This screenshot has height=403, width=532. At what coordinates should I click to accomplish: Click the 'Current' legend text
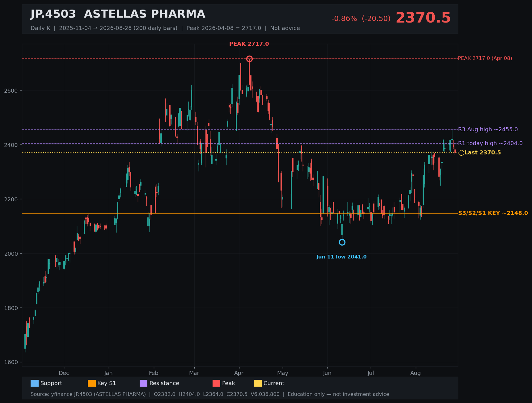274,383
